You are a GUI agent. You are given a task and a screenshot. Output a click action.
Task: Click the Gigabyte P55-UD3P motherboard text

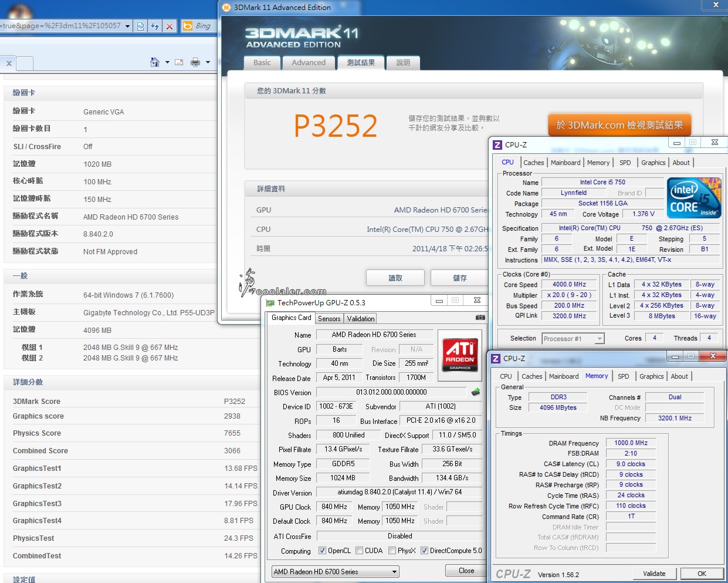coord(149,313)
